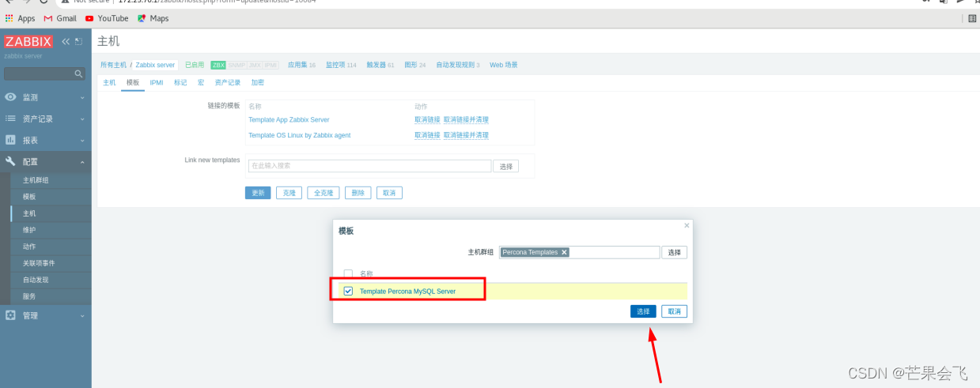Click the Link new templates search field
Image resolution: width=980 pixels, height=388 pixels.
click(369, 166)
